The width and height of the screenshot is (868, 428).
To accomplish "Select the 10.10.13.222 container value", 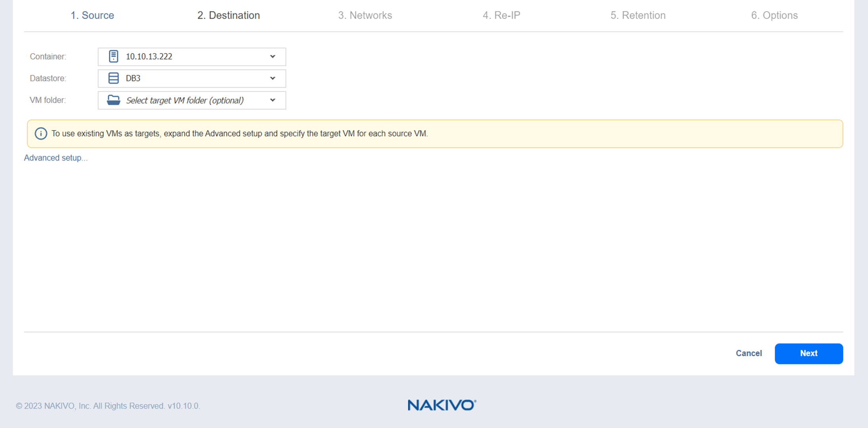I will point(149,57).
